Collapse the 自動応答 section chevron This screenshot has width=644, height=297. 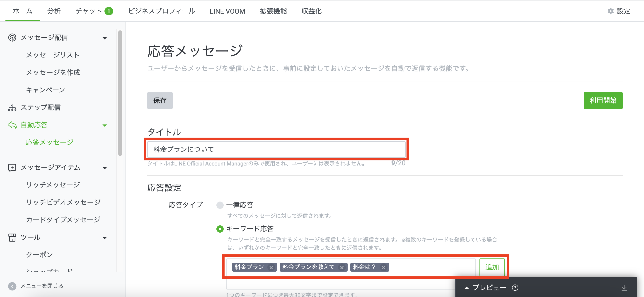(105, 126)
